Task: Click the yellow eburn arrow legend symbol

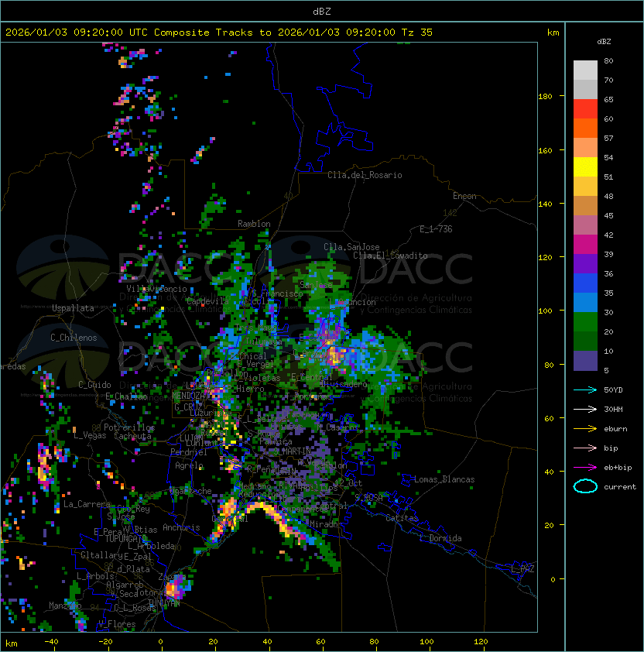Action: 585,429
